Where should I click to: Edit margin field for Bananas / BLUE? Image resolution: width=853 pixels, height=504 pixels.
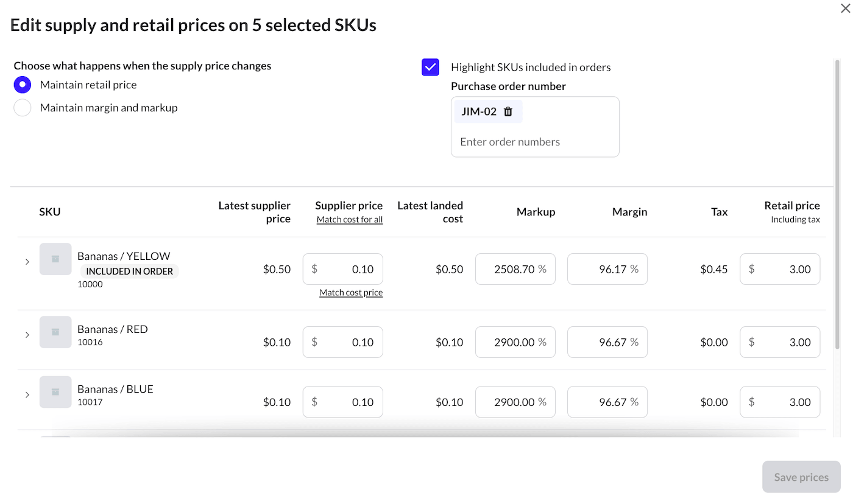pyautogui.click(x=607, y=402)
